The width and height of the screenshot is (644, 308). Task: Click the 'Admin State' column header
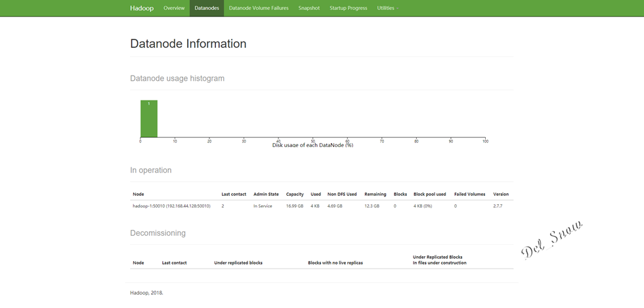click(266, 194)
